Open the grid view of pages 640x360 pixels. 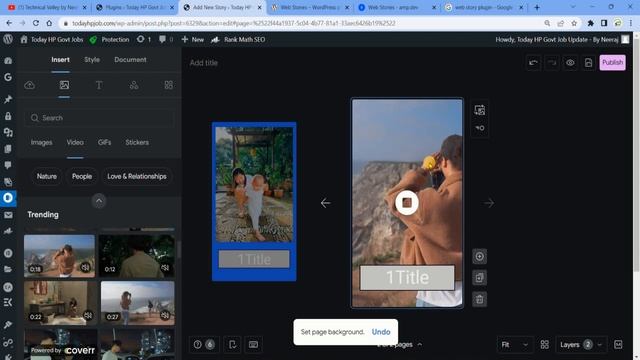point(544,344)
